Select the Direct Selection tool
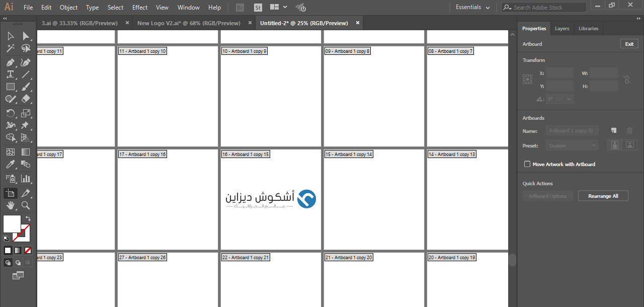This screenshot has height=307, width=644. click(26, 35)
